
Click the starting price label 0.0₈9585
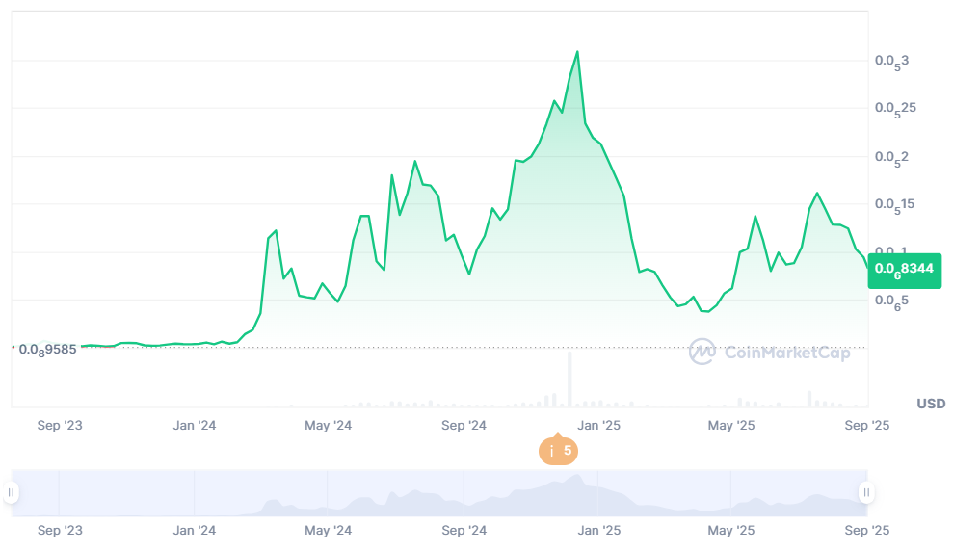(48, 349)
